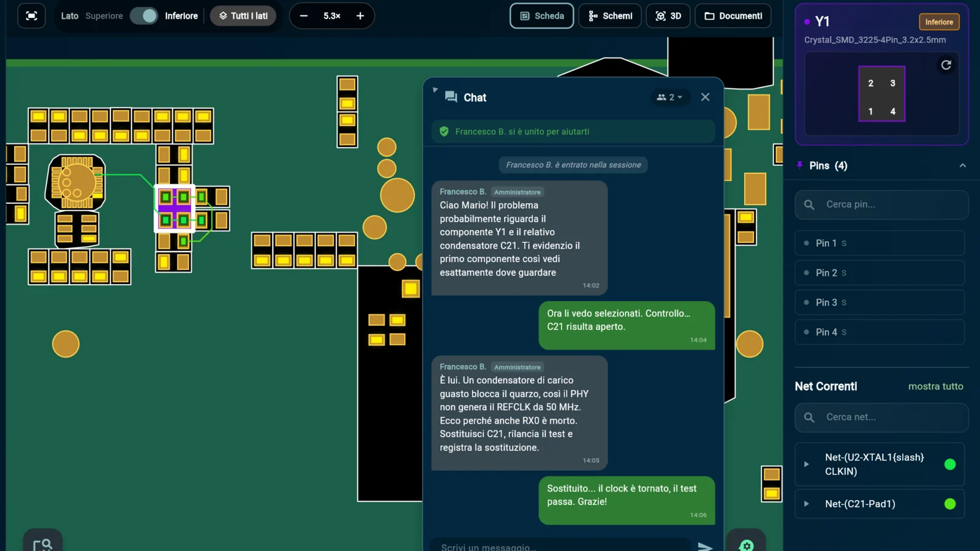Click the pin icon beside Pins header

click(x=799, y=165)
